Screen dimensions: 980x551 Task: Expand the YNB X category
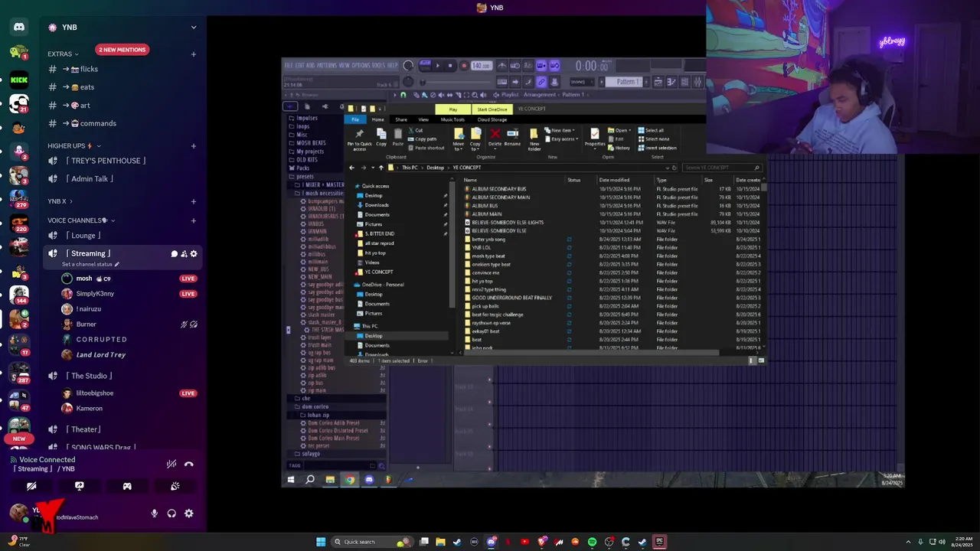tap(60, 201)
